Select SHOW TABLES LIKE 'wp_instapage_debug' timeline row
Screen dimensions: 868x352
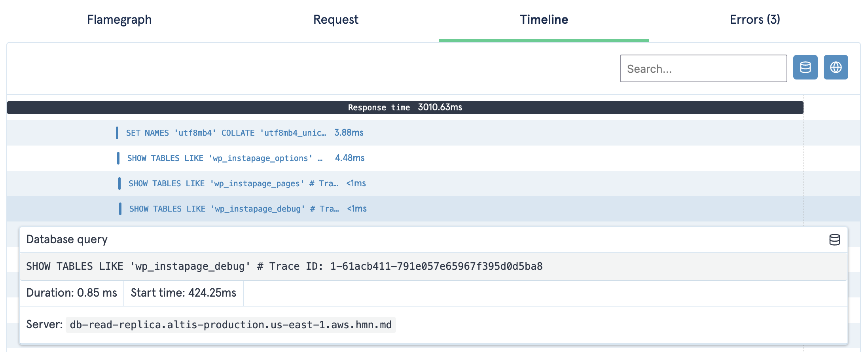tap(434, 209)
